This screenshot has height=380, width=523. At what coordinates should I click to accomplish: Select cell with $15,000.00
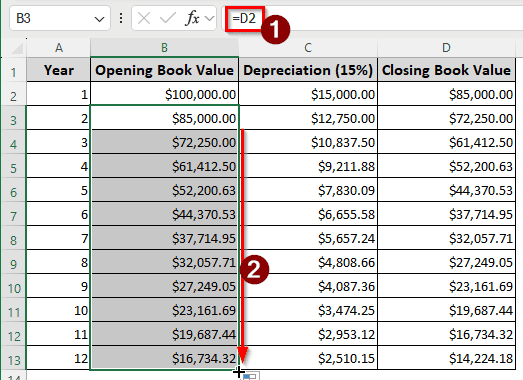[308, 94]
